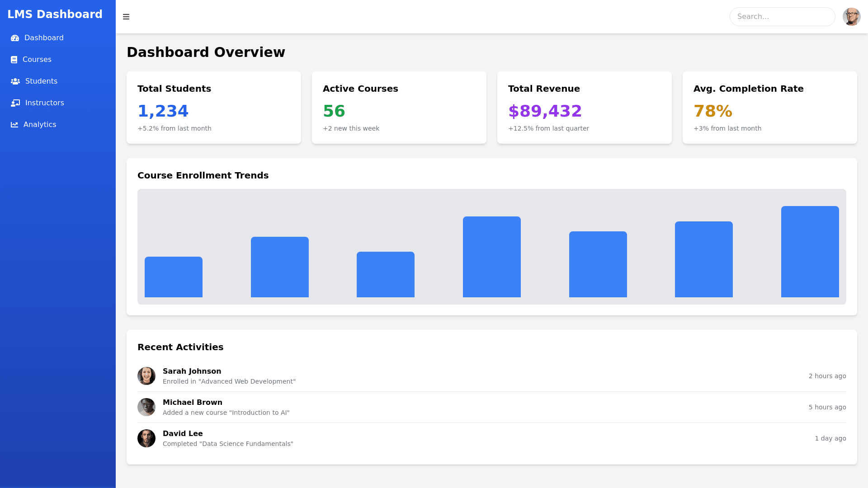Click David Lee's avatar photo

click(146, 438)
